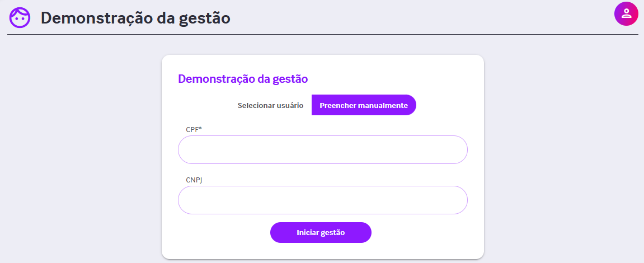Click the CPF* field label
This screenshot has width=644, height=263.
pyautogui.click(x=194, y=129)
